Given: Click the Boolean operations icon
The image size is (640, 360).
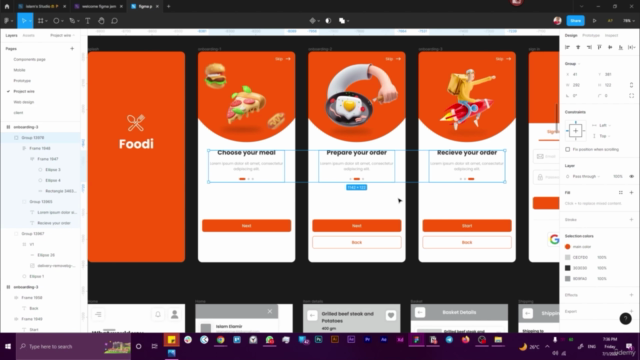Looking at the screenshot, I should [x=342, y=21].
